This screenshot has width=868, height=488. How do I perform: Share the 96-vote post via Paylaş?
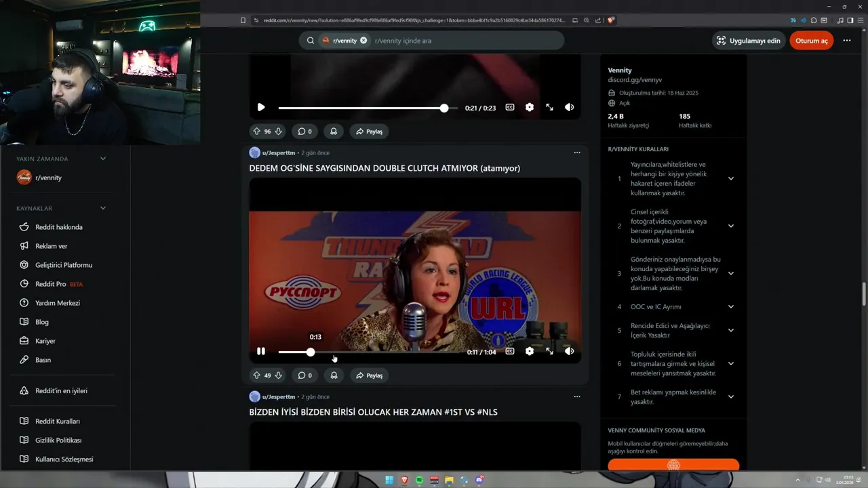(369, 131)
